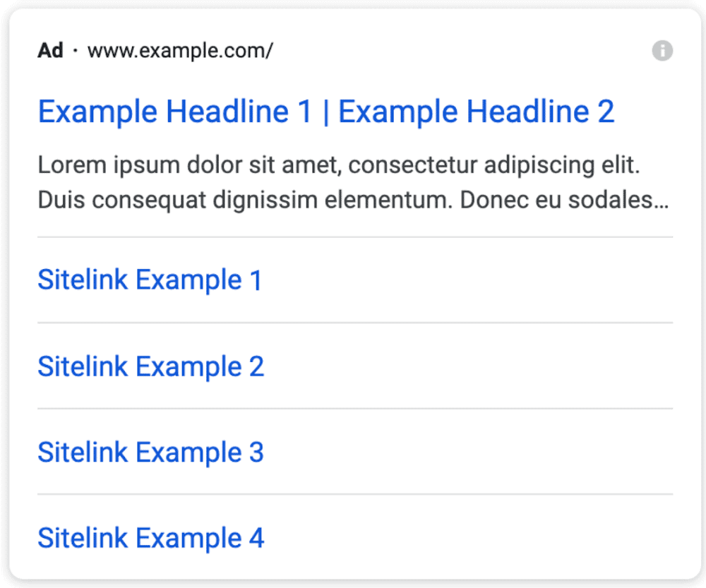Viewport: 706px width, 588px height.
Task: Click the separator dot between Ad and the URL
Action: [73, 50]
